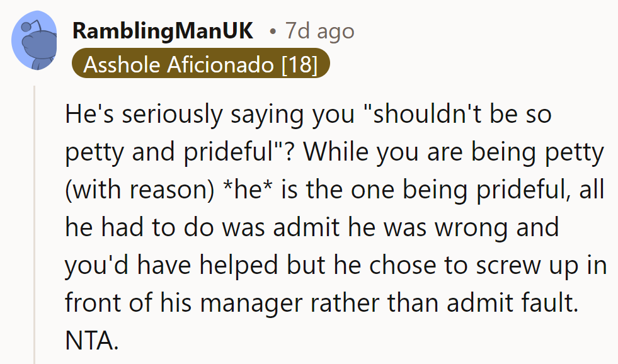Click the '7d ago' comment timestamp
The height and width of the screenshot is (364, 618).
[x=319, y=31]
